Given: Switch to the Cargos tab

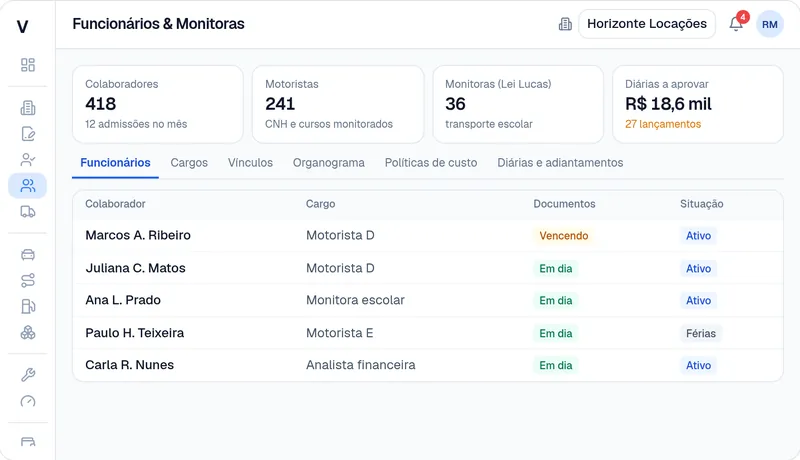Looking at the screenshot, I should pyautogui.click(x=189, y=163).
